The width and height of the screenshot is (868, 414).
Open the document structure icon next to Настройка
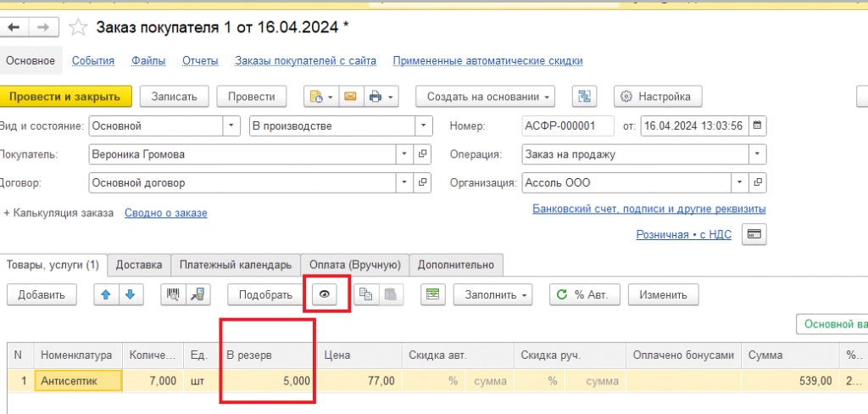584,97
